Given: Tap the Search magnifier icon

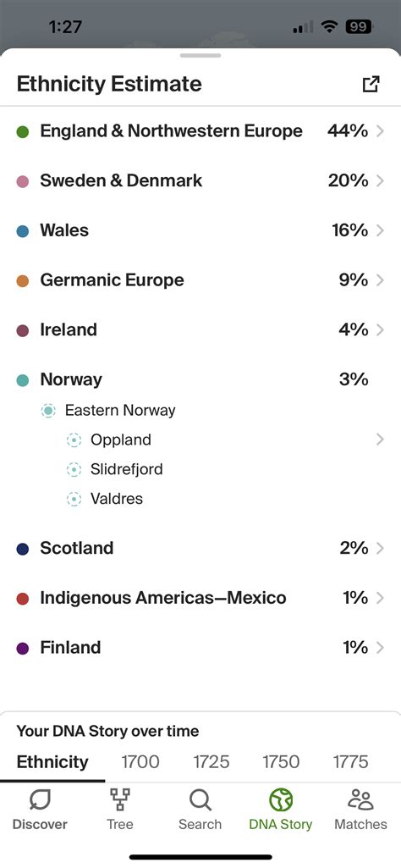Looking at the screenshot, I should coord(200,800).
